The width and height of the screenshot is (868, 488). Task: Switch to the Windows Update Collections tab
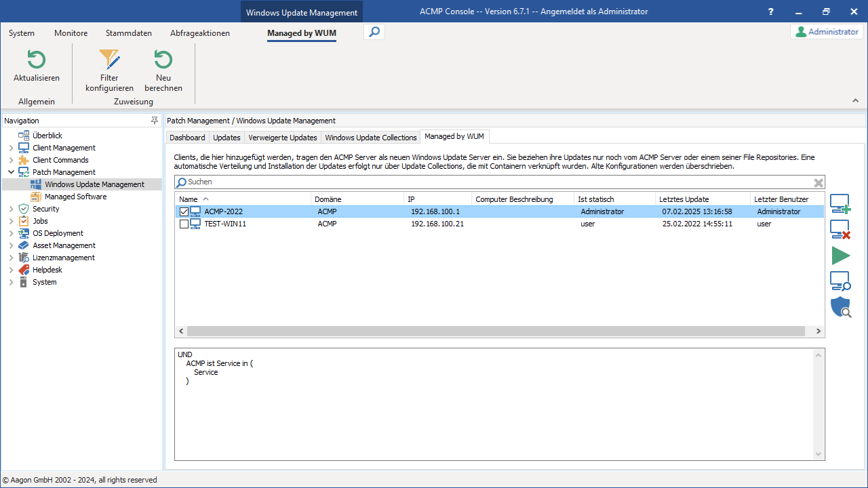pos(370,138)
